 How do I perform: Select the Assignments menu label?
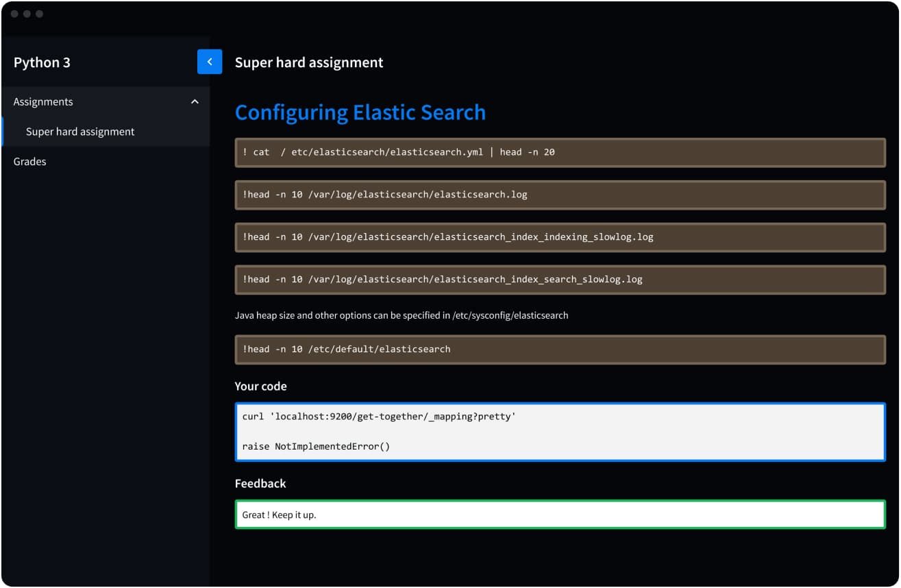click(x=43, y=101)
